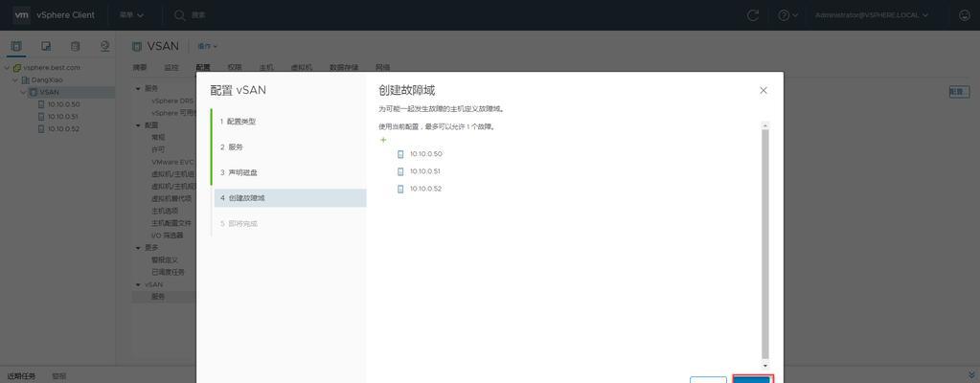
Task: Open 许可 in settings list
Action: click(x=158, y=150)
